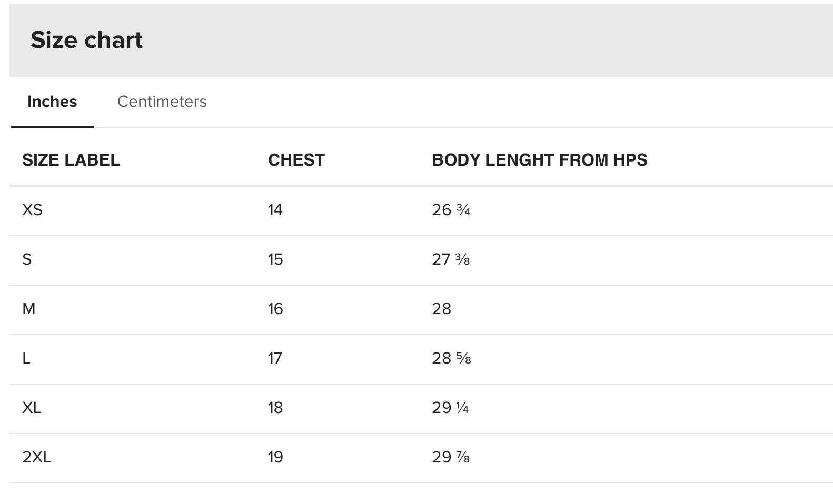Click the body length 26 ¾ value
The width and height of the screenshot is (833, 504).
point(451,210)
